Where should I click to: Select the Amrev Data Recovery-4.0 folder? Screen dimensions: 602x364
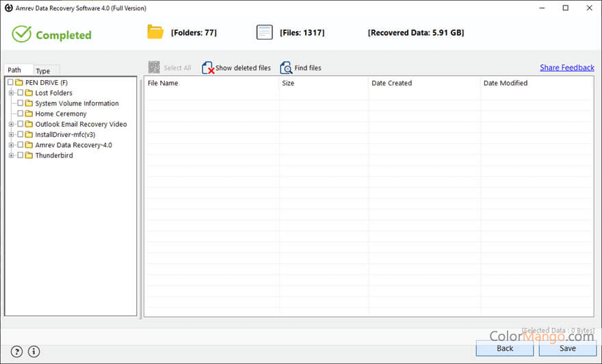coord(73,145)
